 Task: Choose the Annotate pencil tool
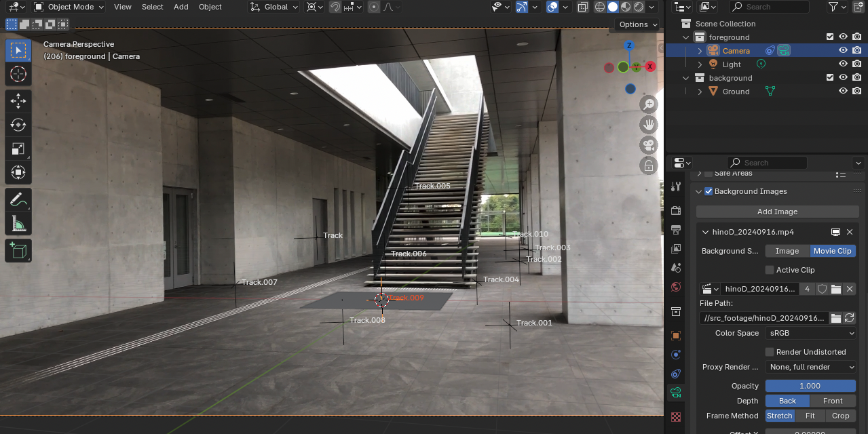pos(18,199)
